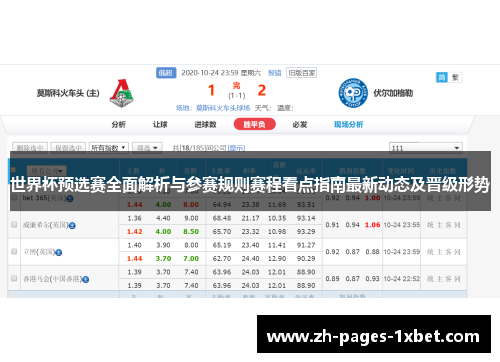Click the green 3.70 odds in 立博 row
Screen dimensions: 500x362
[x=163, y=259]
